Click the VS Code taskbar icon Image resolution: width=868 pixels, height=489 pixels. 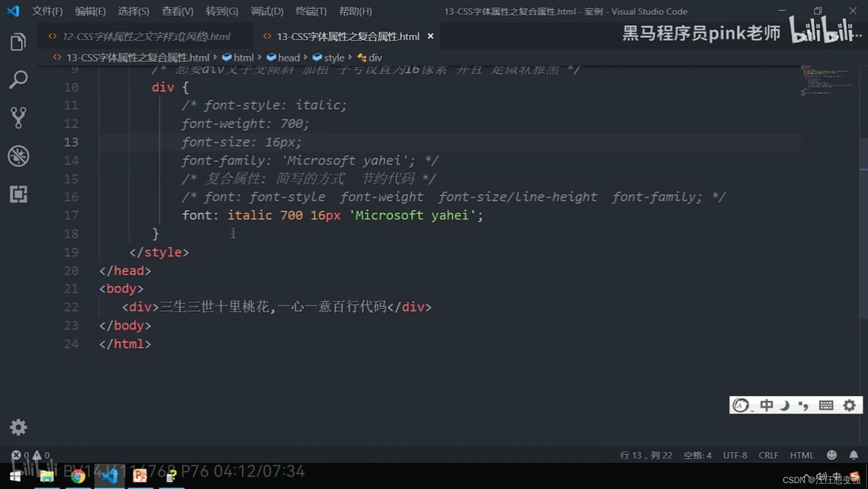pyautogui.click(x=109, y=476)
